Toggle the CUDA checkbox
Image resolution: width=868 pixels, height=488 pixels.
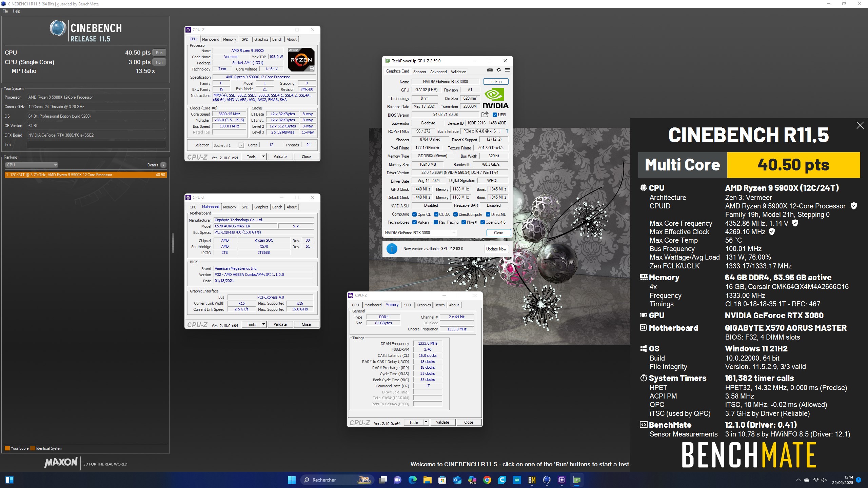tap(436, 214)
